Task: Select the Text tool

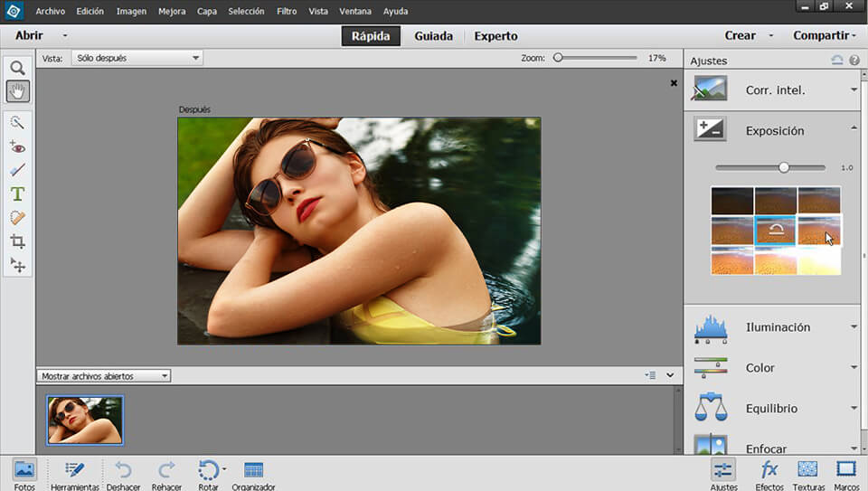Action: click(x=17, y=194)
